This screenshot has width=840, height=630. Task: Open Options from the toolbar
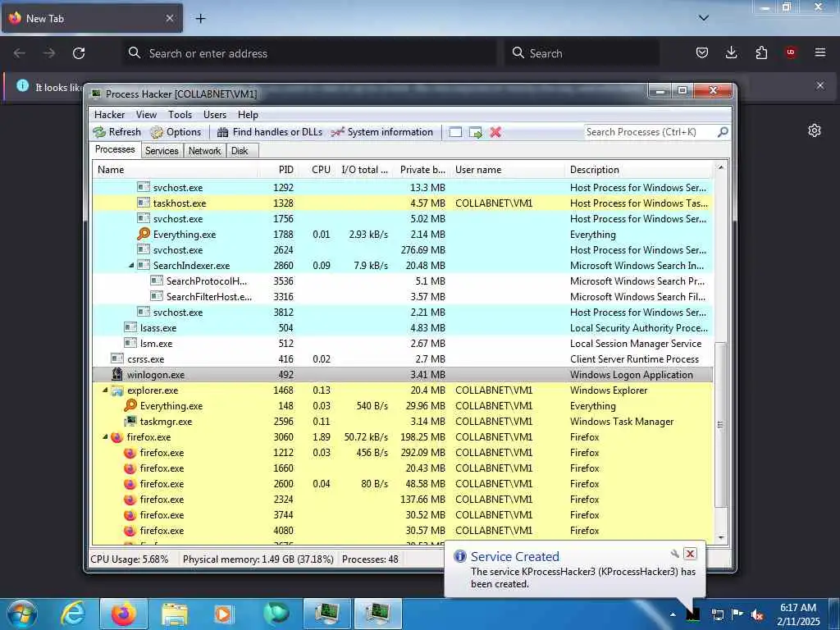176,132
